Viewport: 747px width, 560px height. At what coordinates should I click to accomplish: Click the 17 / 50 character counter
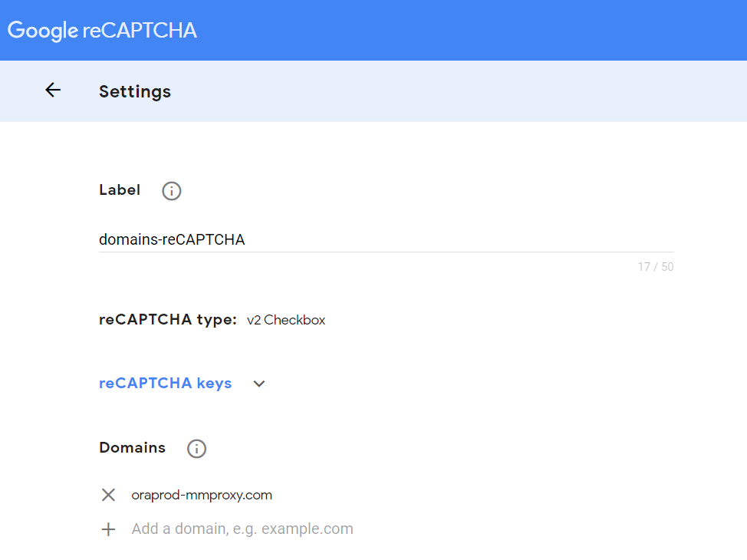(x=656, y=267)
